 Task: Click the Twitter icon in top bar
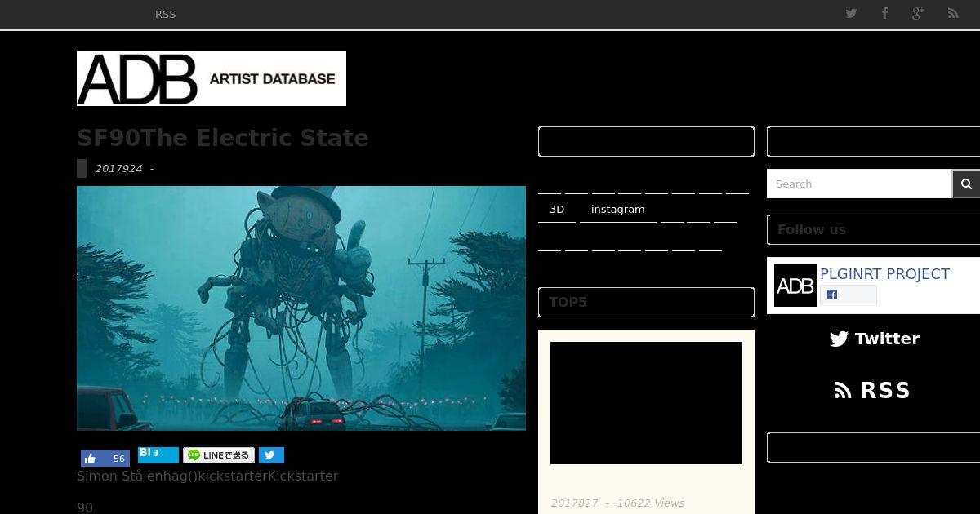[x=851, y=13]
